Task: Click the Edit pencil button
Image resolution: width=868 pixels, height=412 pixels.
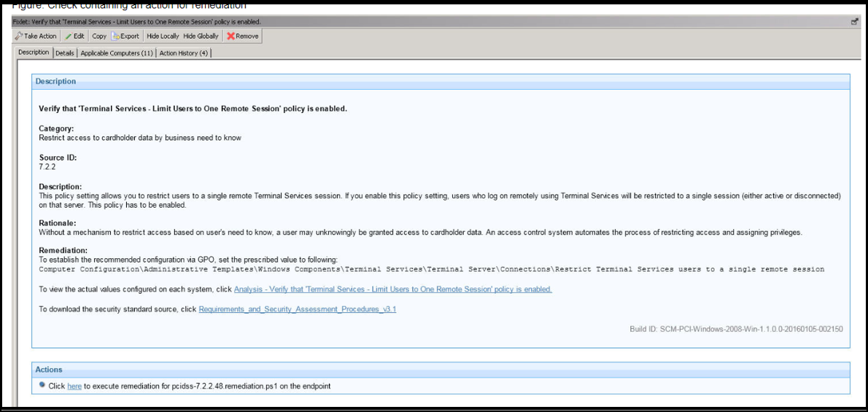Action: pyautogui.click(x=74, y=36)
